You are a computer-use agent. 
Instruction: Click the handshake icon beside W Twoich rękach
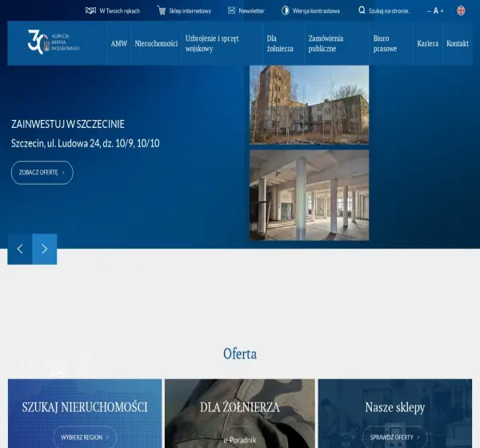(x=90, y=10)
